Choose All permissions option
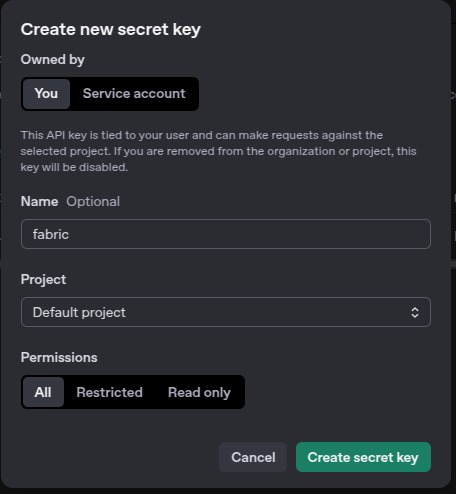This screenshot has width=456, height=494. [x=43, y=392]
